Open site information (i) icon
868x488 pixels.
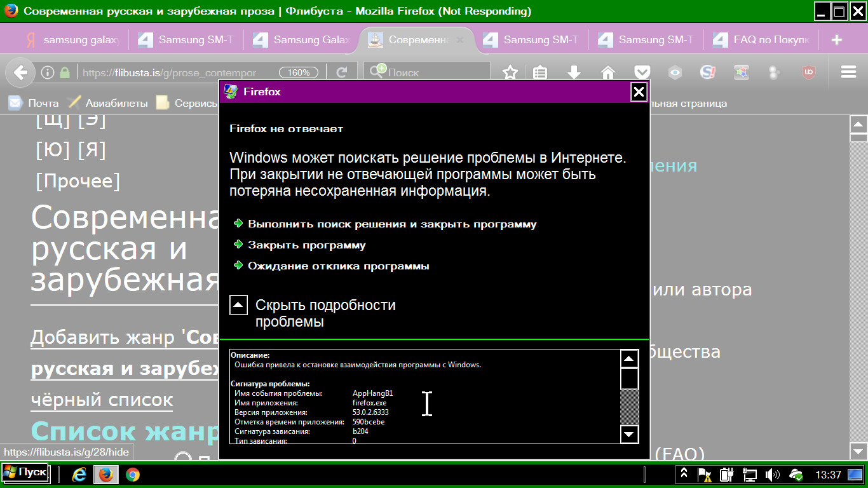(47, 72)
